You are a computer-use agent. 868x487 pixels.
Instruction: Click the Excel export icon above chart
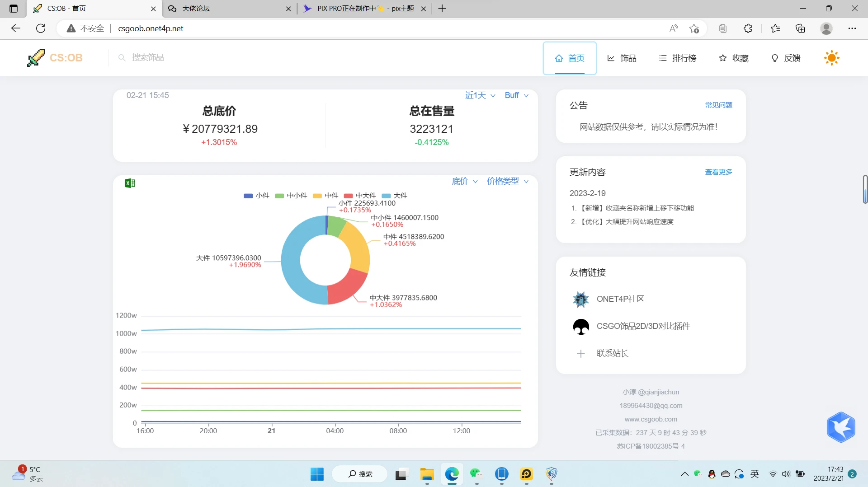pyautogui.click(x=130, y=183)
